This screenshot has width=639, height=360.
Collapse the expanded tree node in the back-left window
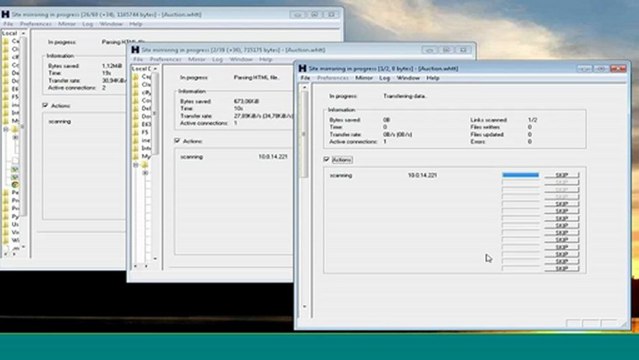coord(6,129)
